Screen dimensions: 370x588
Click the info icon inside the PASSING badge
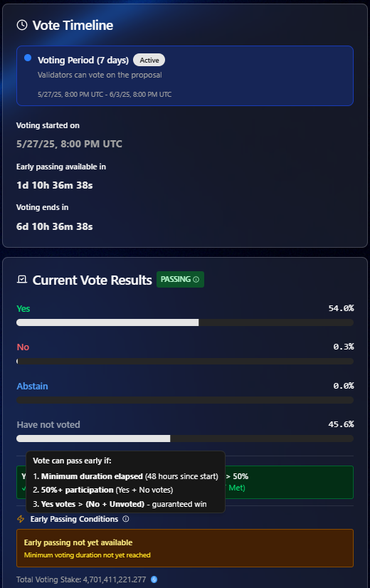coord(196,279)
